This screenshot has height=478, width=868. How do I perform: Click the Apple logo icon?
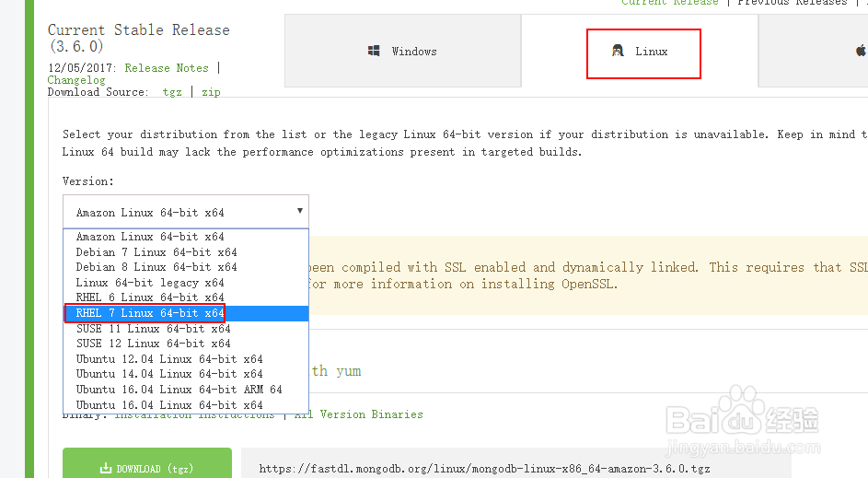coord(861,52)
